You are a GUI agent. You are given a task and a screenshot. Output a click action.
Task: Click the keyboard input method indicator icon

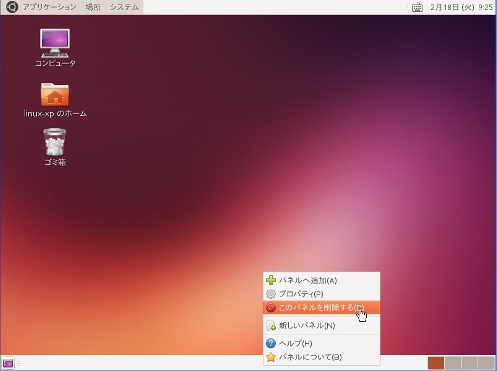pyautogui.click(x=417, y=7)
